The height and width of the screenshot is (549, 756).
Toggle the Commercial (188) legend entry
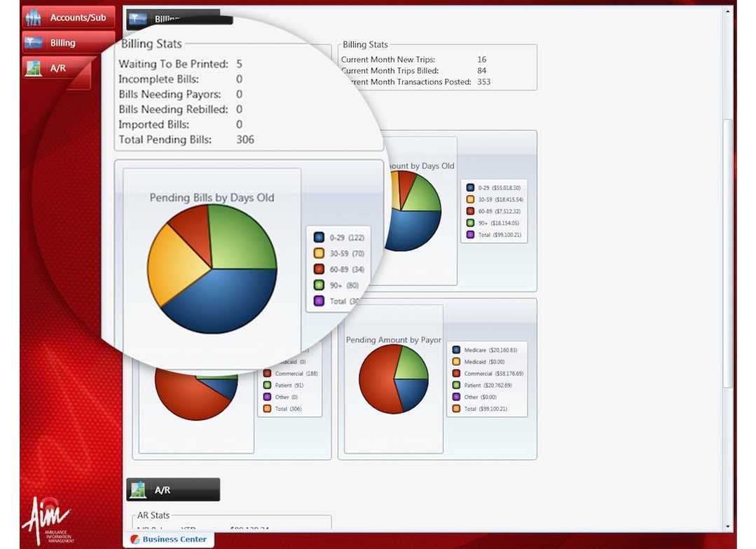(x=289, y=374)
